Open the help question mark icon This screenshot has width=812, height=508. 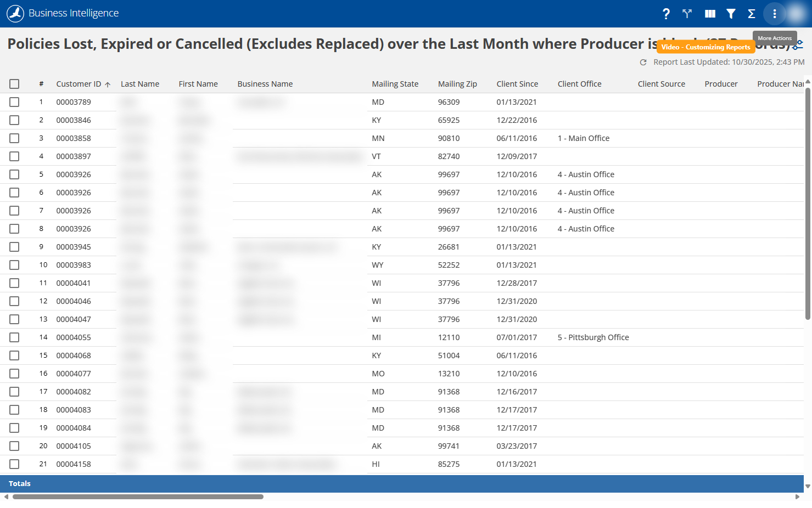point(666,14)
